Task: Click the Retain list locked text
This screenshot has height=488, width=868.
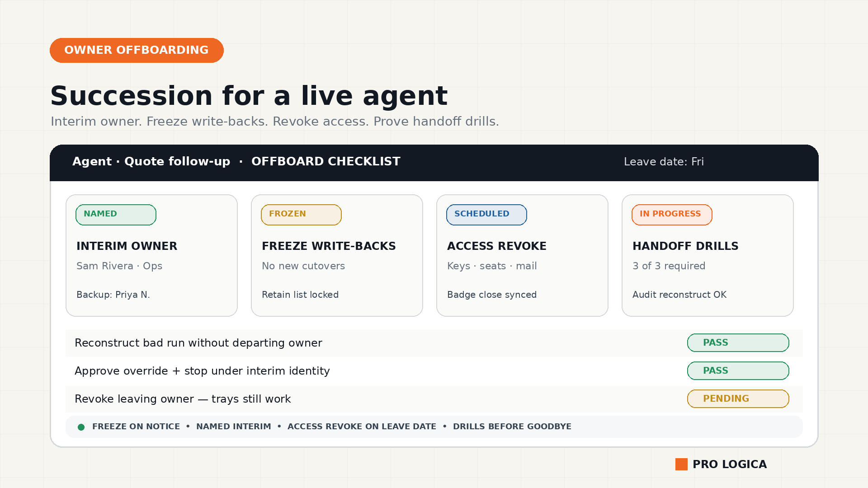Action: (x=300, y=295)
